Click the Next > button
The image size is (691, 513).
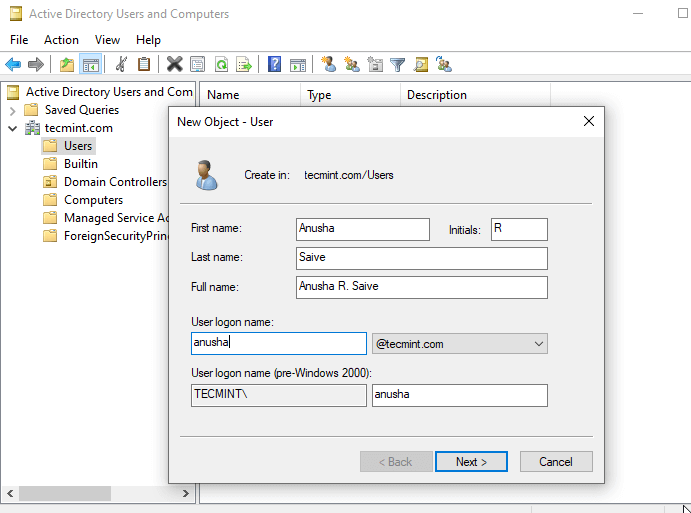(471, 462)
